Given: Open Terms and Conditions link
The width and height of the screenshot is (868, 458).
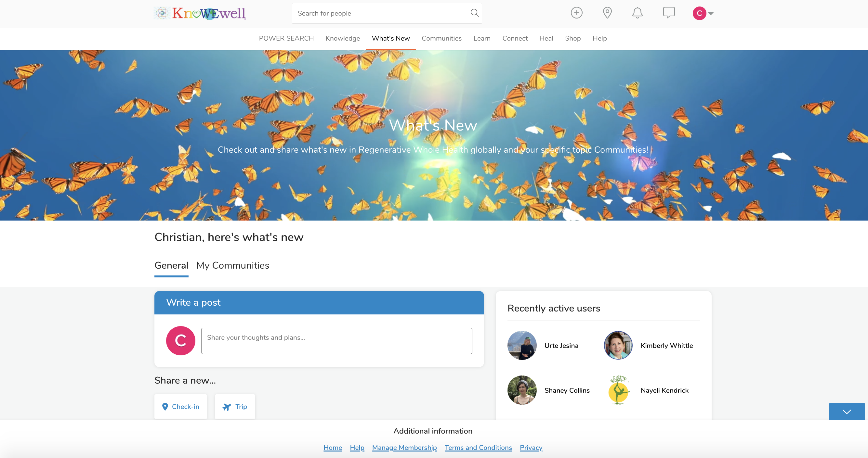Looking at the screenshot, I should 478,448.
